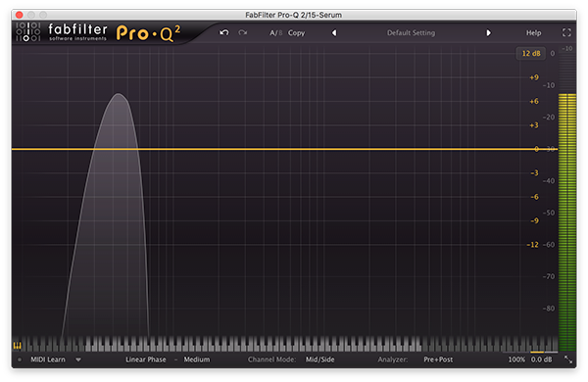588x382 pixels.
Task: Go to next preset arrow
Action: [x=488, y=33]
